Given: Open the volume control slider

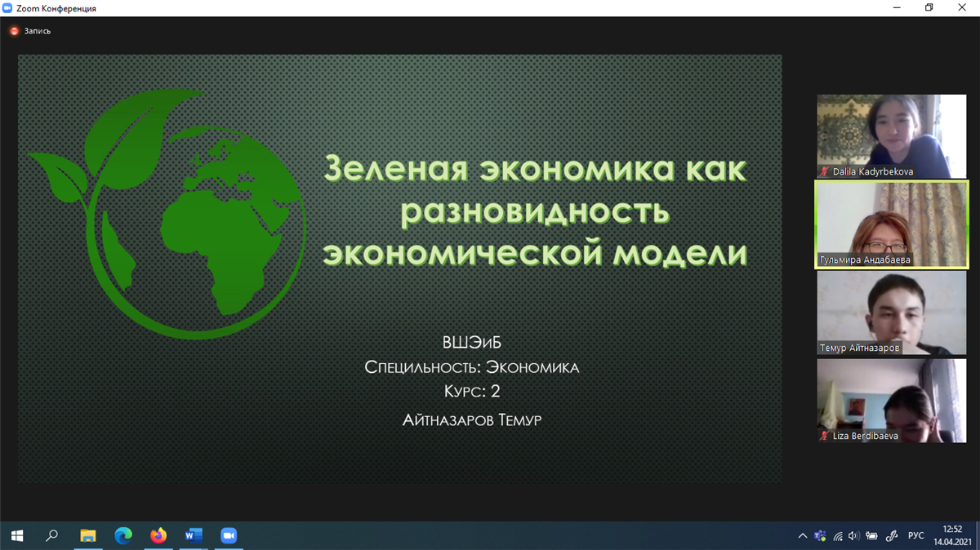Looking at the screenshot, I should (x=854, y=536).
